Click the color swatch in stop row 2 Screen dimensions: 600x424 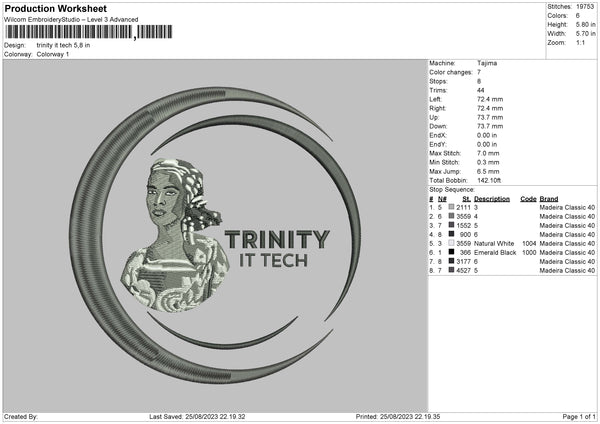452,216
